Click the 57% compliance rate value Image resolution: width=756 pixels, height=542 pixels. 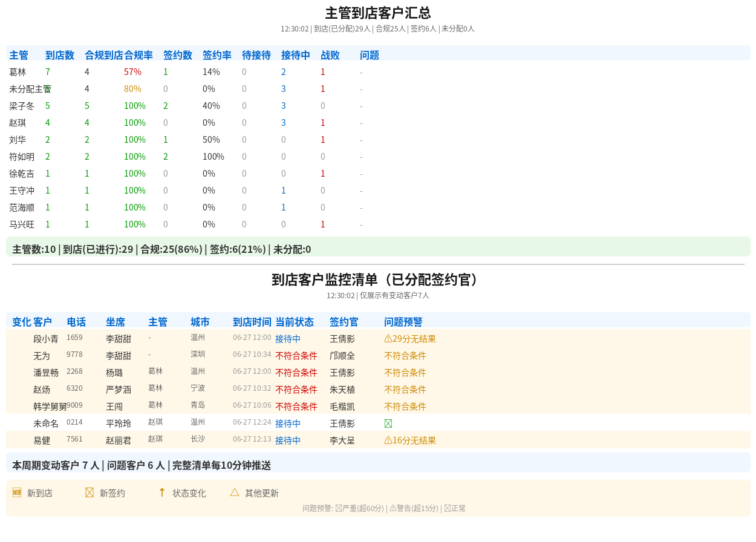coord(132,72)
